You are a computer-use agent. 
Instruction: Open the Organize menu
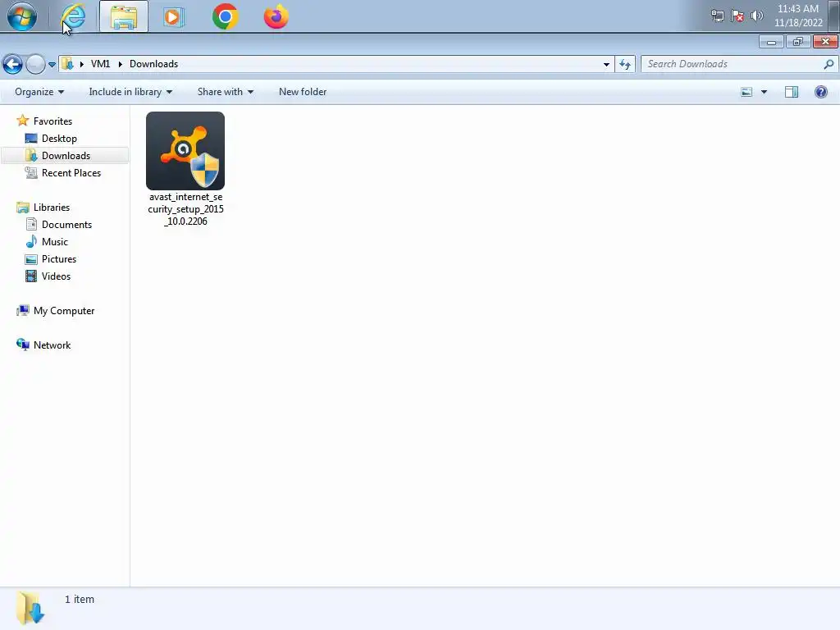(x=39, y=92)
